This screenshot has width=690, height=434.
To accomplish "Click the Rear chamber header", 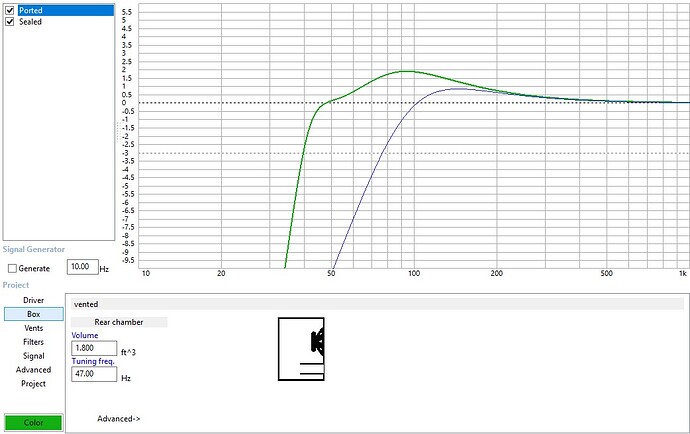I will coord(119,322).
